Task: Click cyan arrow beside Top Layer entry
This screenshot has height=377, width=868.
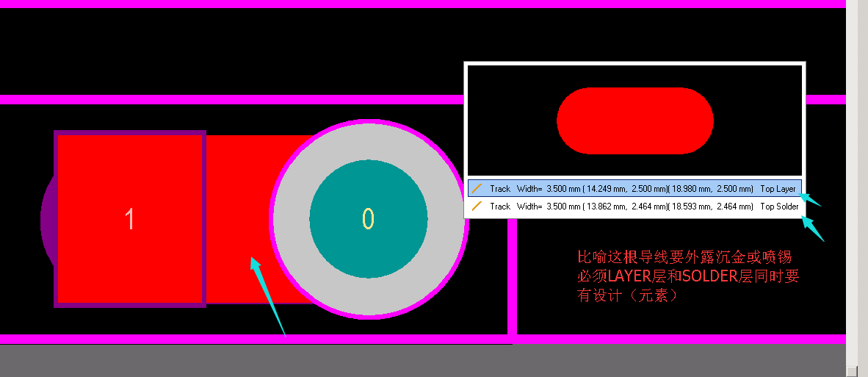Action: click(811, 200)
